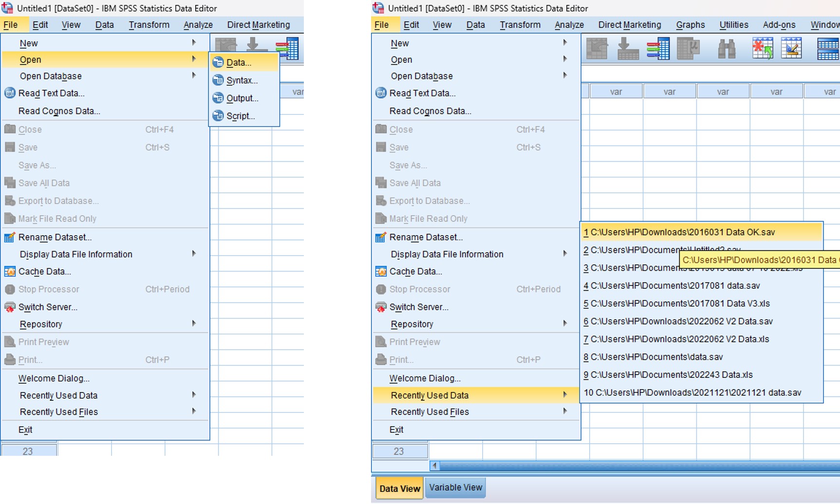Click SPSS app icon in right title bar
Image resolution: width=840 pixels, height=504 pixels.
(378, 8)
